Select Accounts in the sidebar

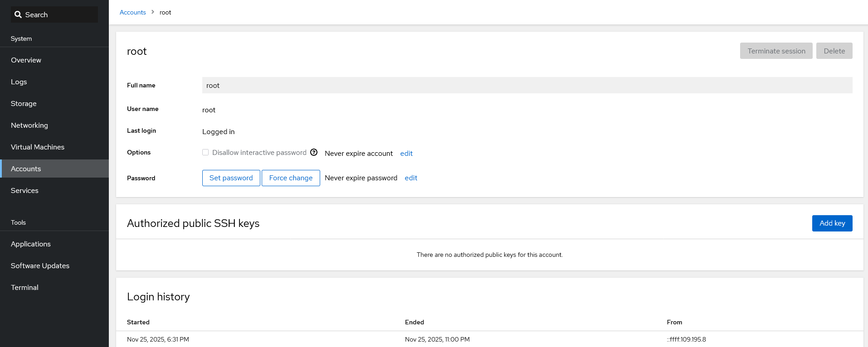26,169
